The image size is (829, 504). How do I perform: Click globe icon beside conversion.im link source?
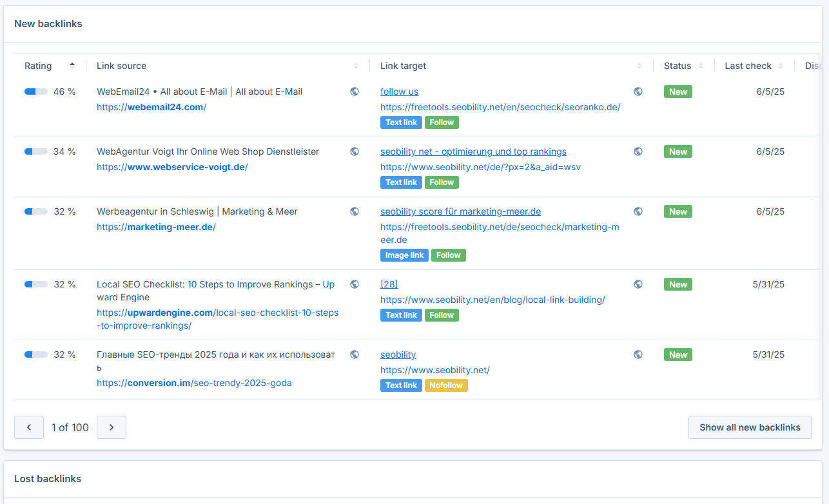click(x=355, y=354)
